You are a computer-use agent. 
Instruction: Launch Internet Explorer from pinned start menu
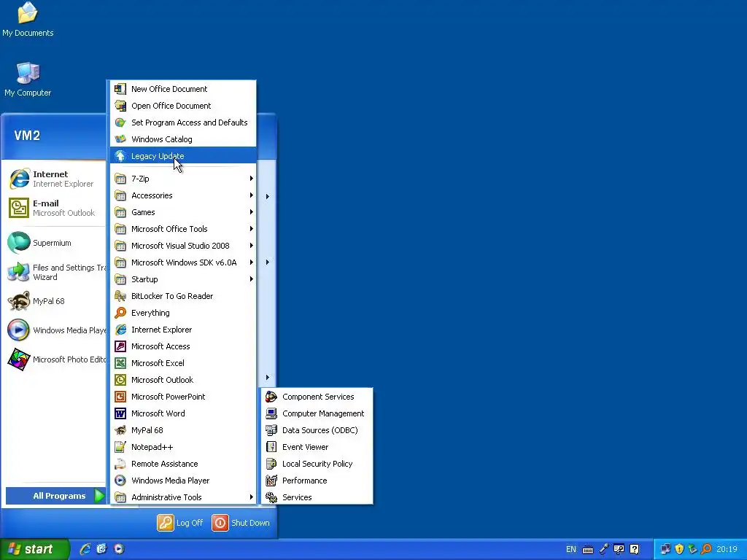55,179
